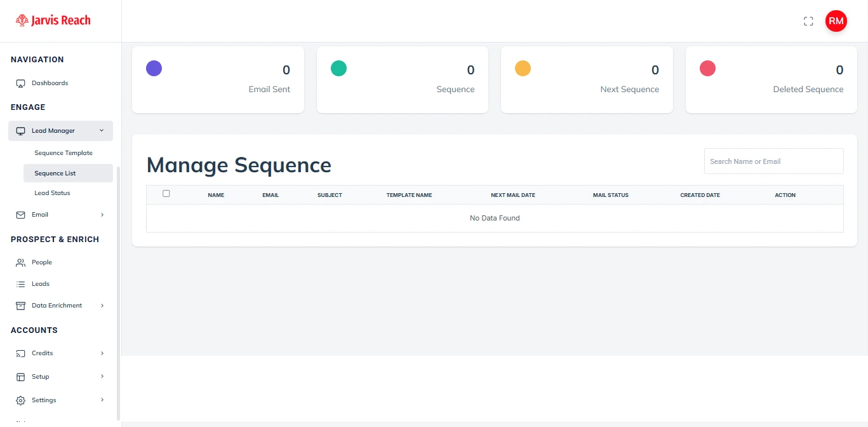Click the Dashboards monitor icon
Screen dimensions: 868x427
(20, 83)
